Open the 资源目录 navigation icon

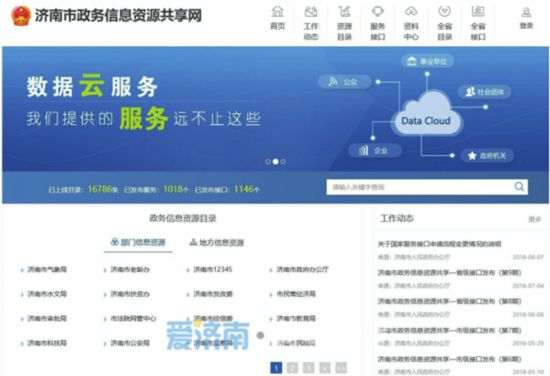[x=344, y=12]
